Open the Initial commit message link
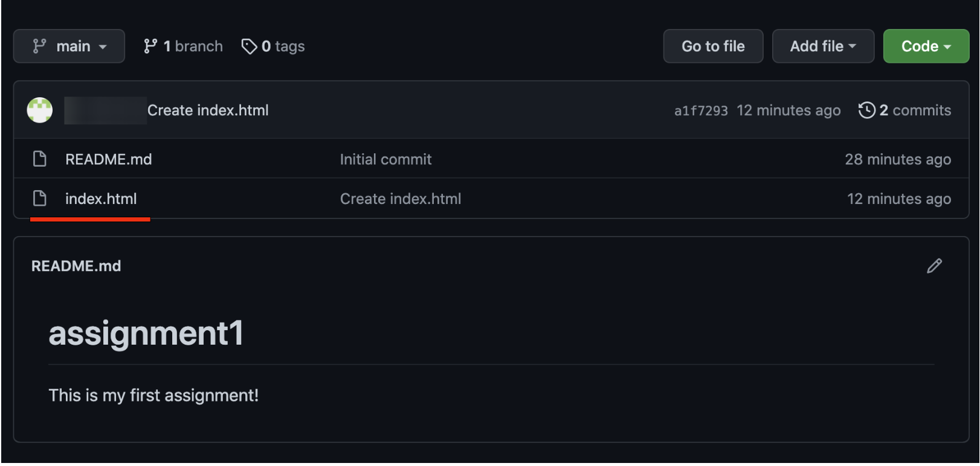The image size is (980, 466). point(385,159)
